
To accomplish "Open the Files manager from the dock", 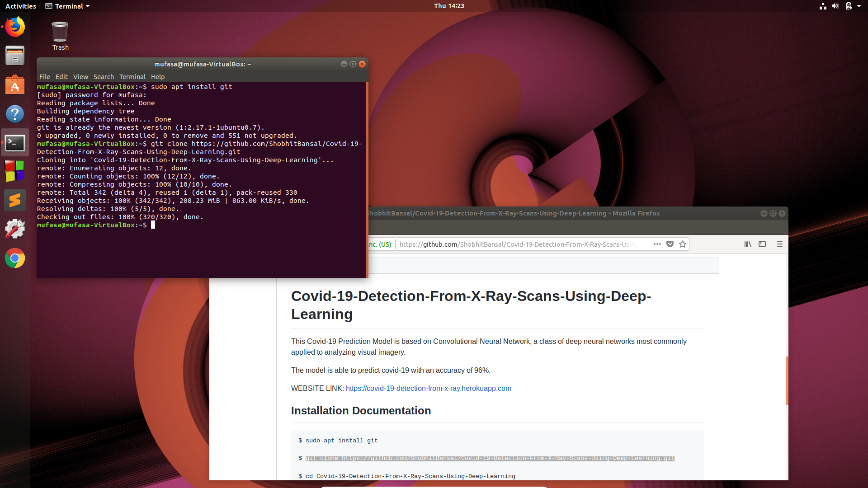I will (x=15, y=56).
